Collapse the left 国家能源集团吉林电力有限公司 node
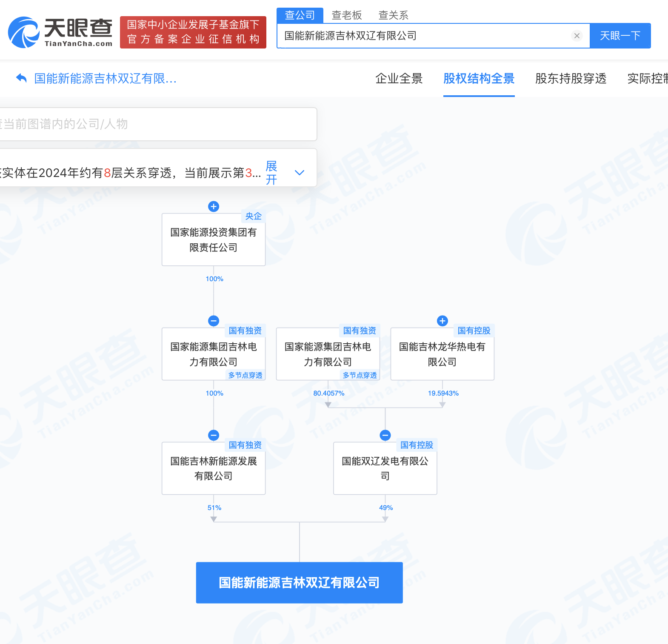The height and width of the screenshot is (644, 668). [214, 321]
